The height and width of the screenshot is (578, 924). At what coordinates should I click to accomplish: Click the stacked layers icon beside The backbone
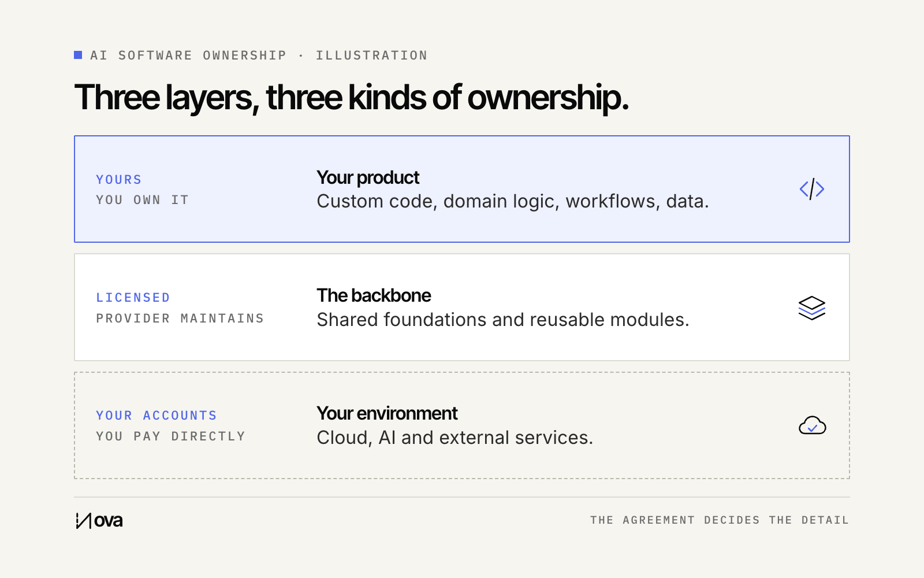pyautogui.click(x=811, y=307)
